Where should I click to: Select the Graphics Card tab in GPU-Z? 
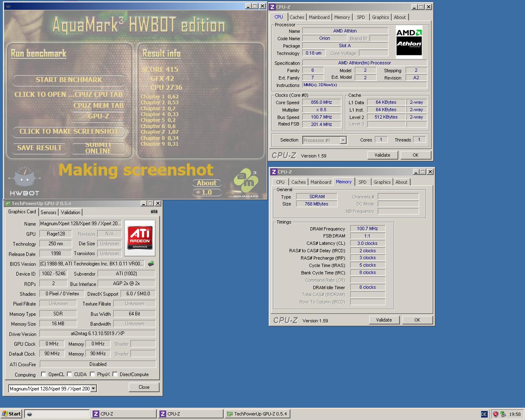click(22, 212)
